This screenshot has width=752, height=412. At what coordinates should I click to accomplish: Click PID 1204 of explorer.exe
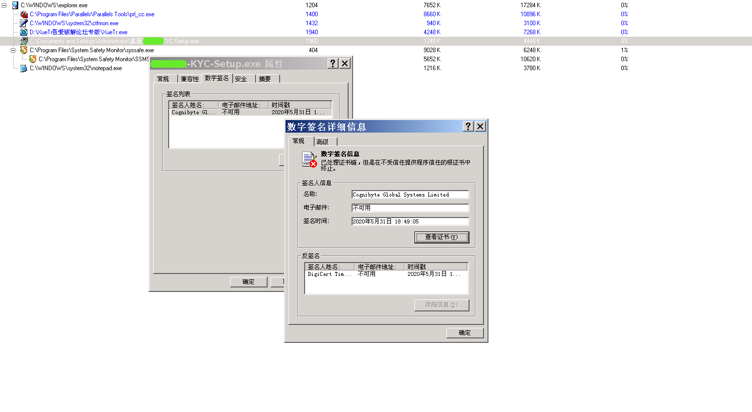point(312,5)
